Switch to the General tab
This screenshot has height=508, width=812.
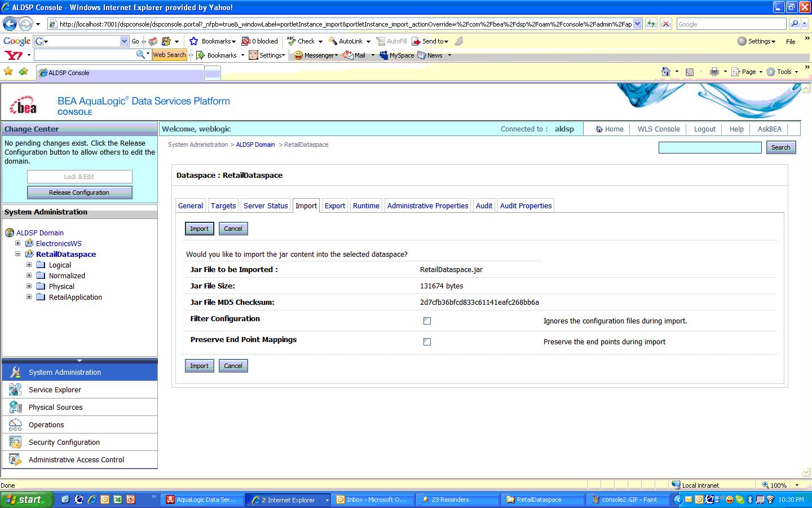191,205
